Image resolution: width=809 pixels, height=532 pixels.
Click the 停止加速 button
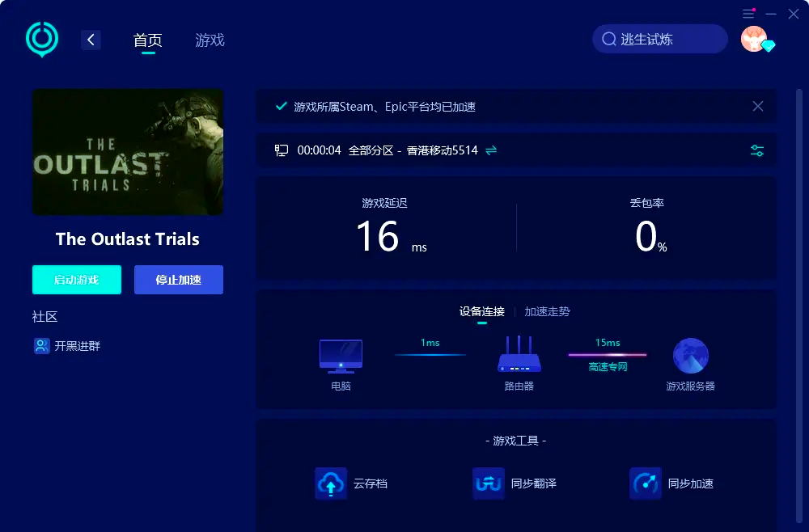(179, 280)
